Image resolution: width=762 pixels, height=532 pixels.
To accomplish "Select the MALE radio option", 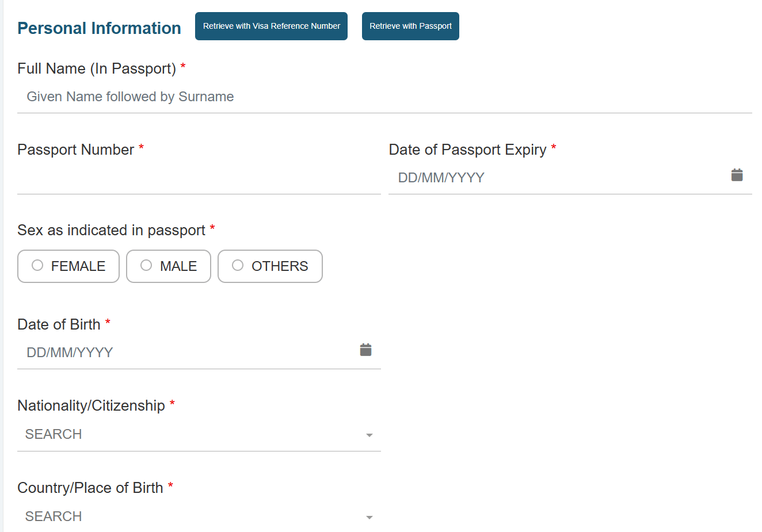I will (x=147, y=265).
